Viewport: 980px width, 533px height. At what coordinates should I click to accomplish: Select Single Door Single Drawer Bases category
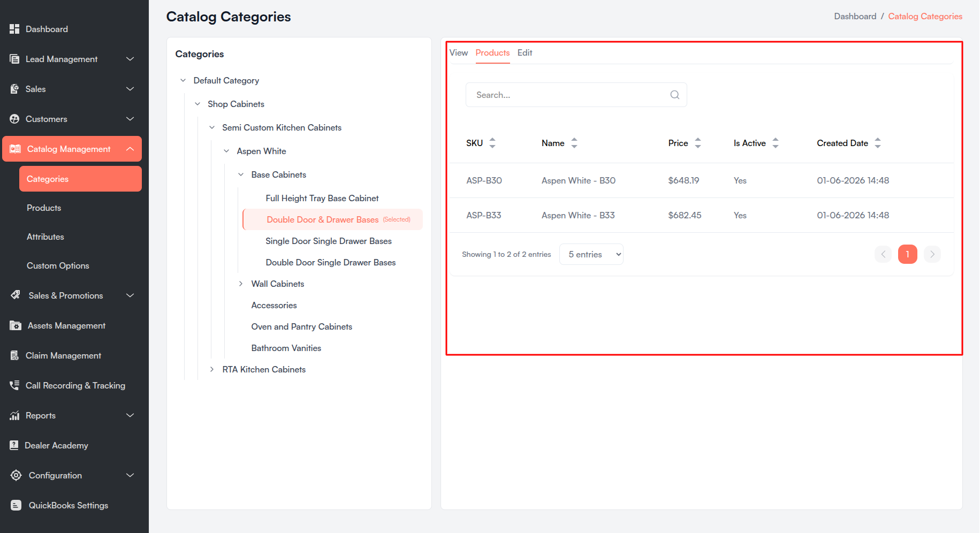[329, 241]
